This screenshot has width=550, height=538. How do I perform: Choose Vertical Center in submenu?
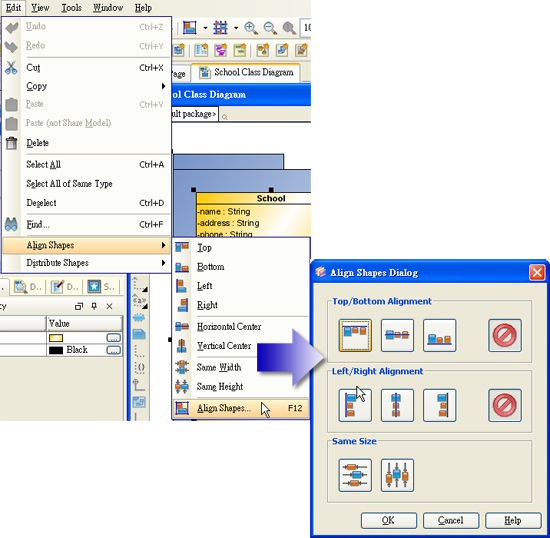[x=241, y=346]
